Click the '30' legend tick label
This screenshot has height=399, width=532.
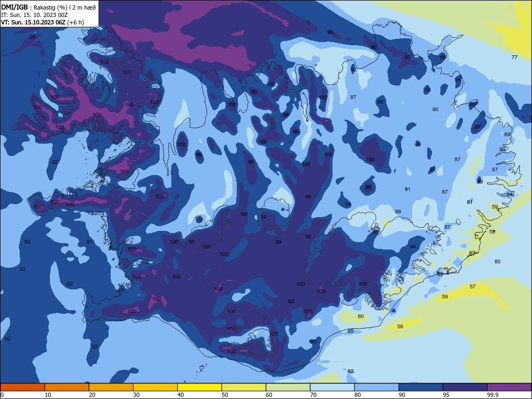[136, 395]
